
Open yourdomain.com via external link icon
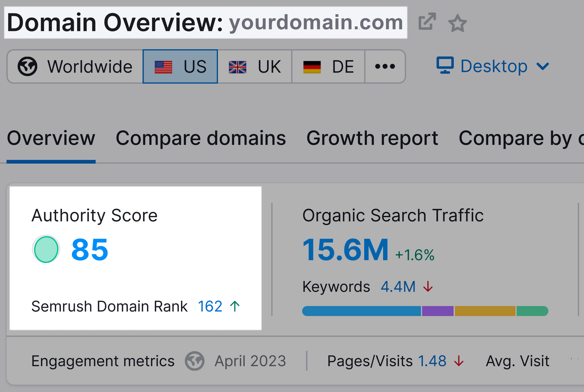(427, 22)
